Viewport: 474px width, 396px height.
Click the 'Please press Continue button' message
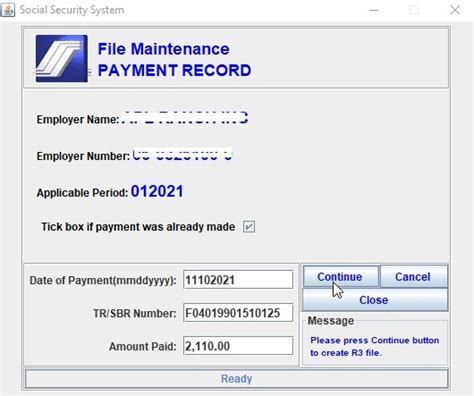(375, 346)
